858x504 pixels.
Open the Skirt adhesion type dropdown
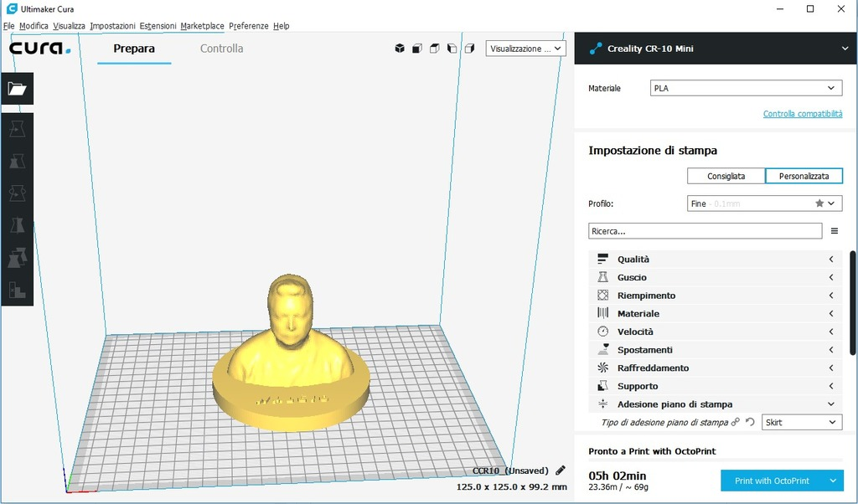(x=801, y=422)
